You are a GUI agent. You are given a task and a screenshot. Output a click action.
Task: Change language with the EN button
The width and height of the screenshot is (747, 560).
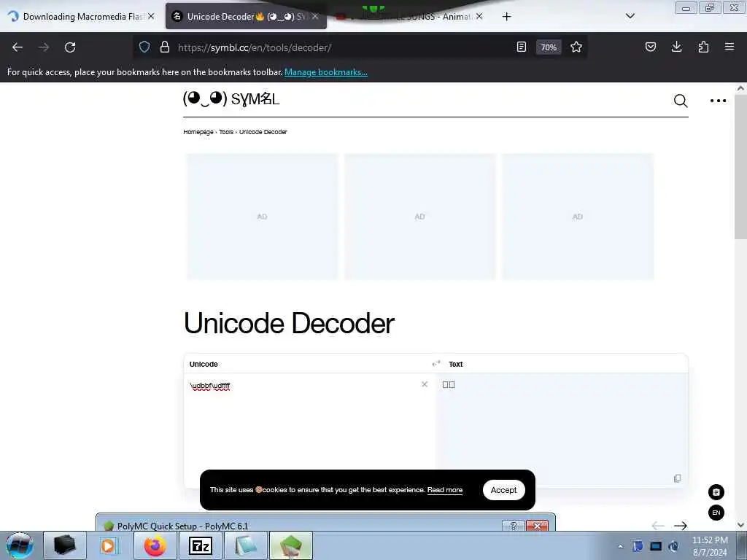coord(716,513)
